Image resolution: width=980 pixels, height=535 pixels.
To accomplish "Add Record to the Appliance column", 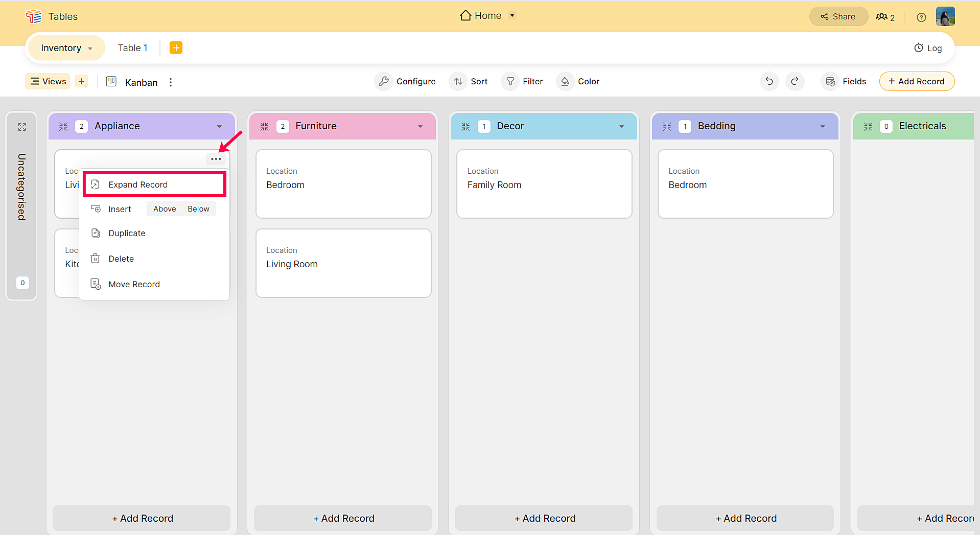I will (x=142, y=518).
